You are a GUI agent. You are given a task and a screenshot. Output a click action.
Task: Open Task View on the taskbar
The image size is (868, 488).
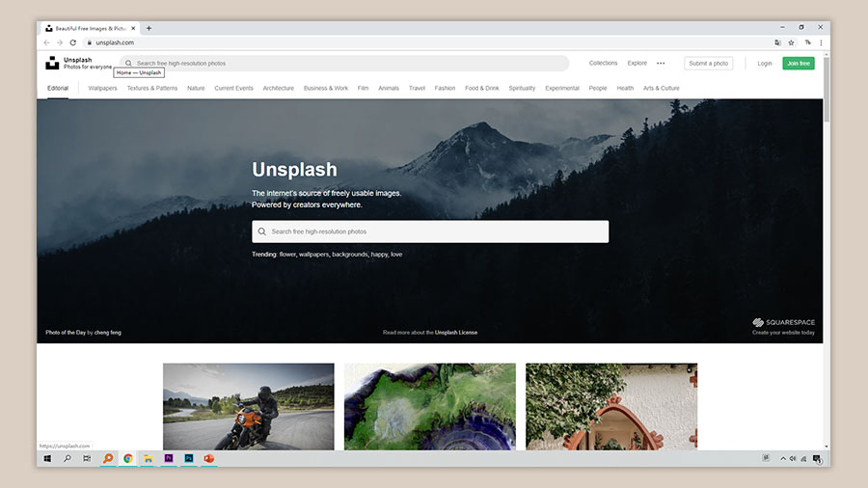(x=87, y=459)
